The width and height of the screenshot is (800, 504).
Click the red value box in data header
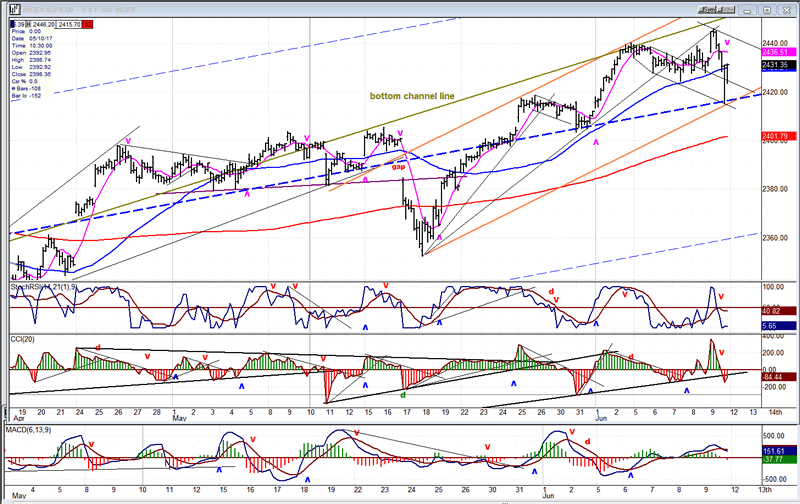click(86, 22)
